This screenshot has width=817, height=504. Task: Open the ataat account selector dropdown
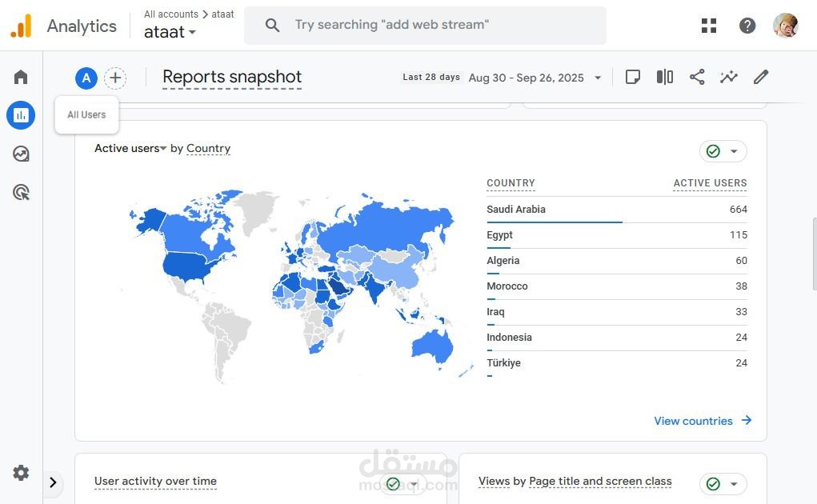170,33
